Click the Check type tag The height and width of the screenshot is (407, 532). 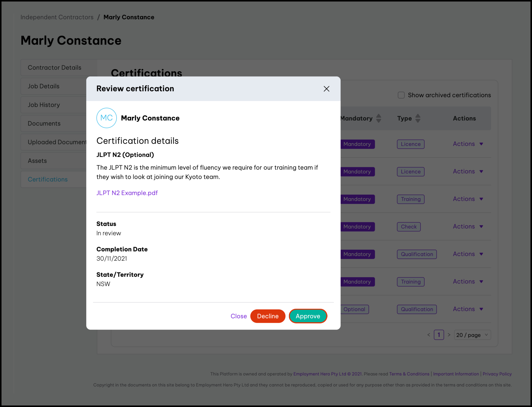click(409, 227)
